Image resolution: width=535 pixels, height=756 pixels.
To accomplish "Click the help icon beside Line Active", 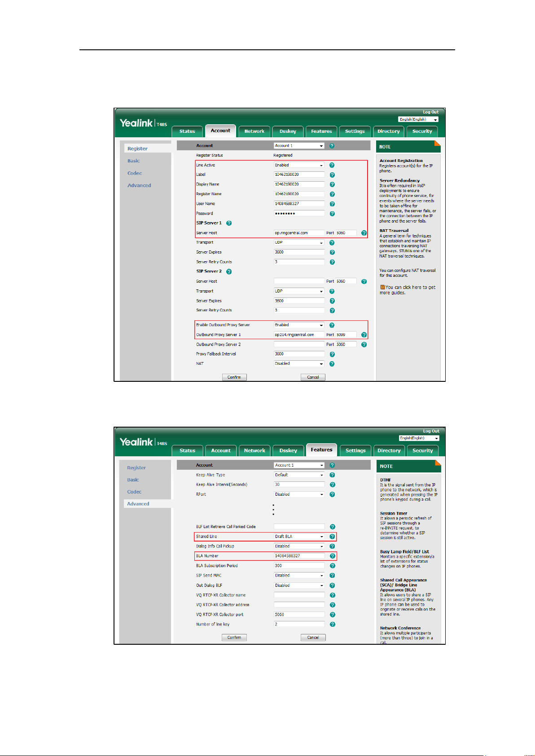I will (332, 165).
